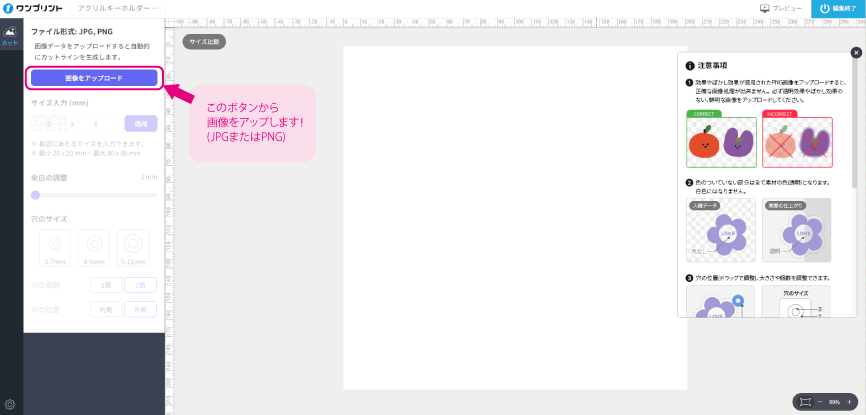Click the fit-to-screen icon beside zoom

tap(805, 401)
